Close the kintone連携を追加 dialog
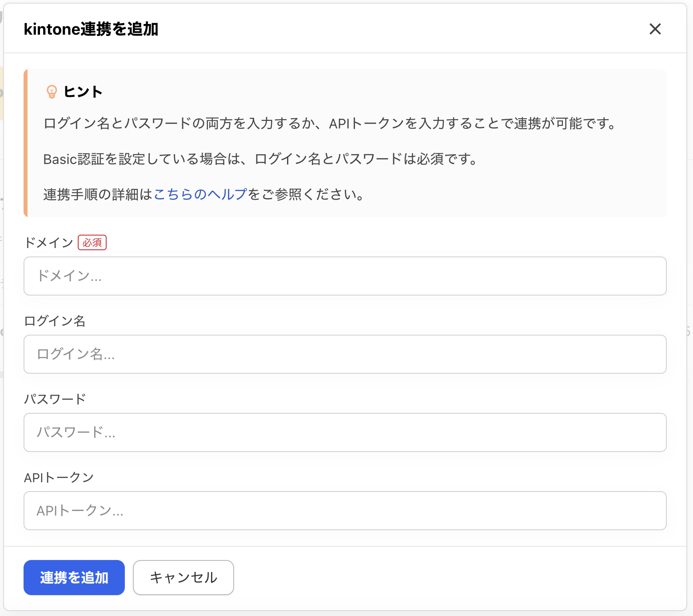Viewport: 693px width, 616px height. pyautogui.click(x=655, y=29)
